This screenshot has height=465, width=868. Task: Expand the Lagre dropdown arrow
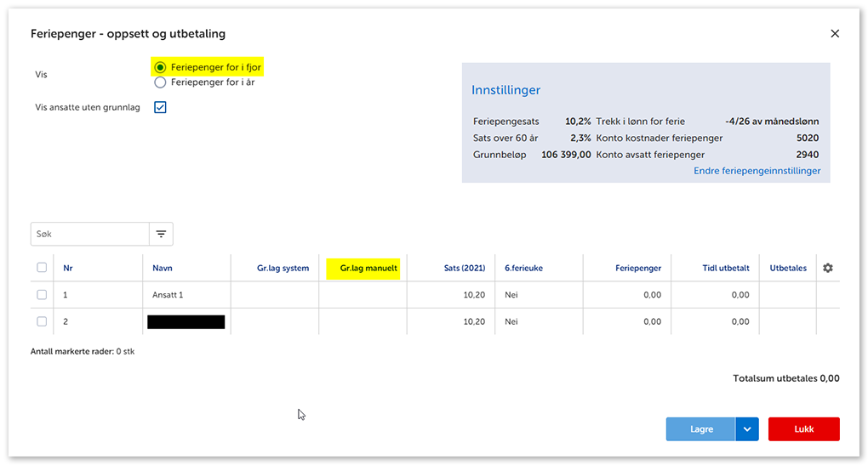746,429
